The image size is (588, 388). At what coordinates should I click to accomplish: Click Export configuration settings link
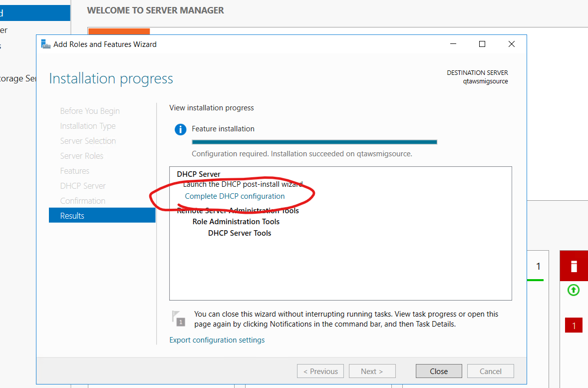pos(217,340)
